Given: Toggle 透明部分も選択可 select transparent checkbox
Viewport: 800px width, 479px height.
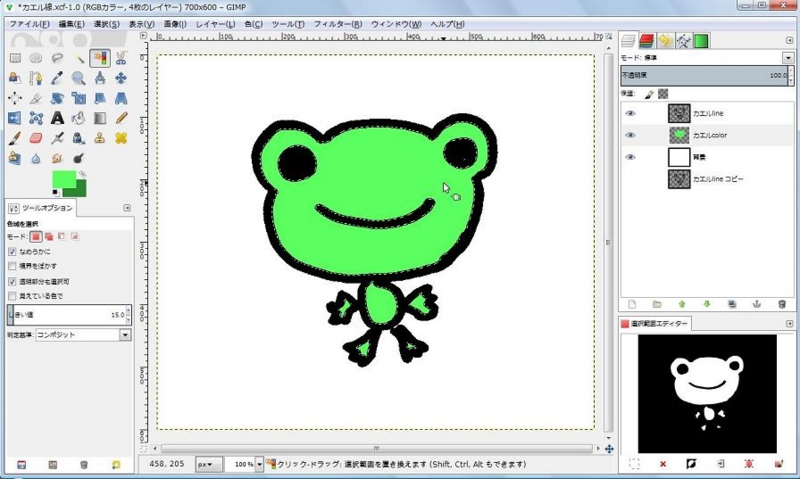Looking at the screenshot, I should (x=12, y=282).
